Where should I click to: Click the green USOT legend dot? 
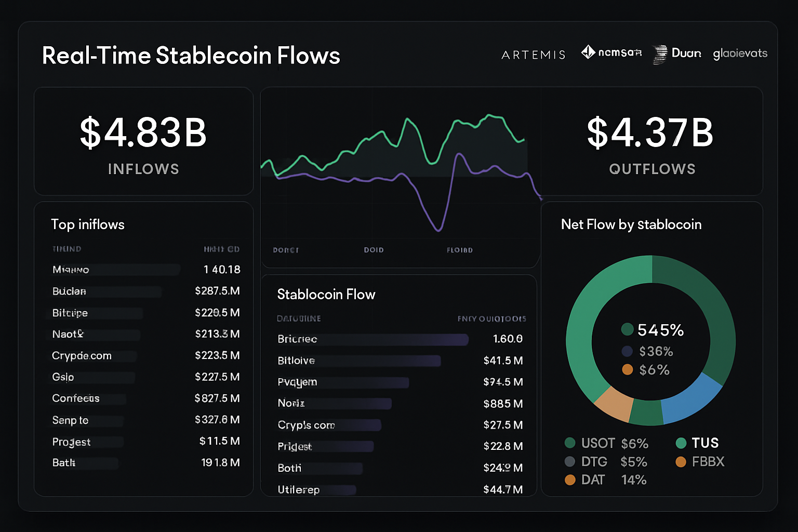coord(570,443)
